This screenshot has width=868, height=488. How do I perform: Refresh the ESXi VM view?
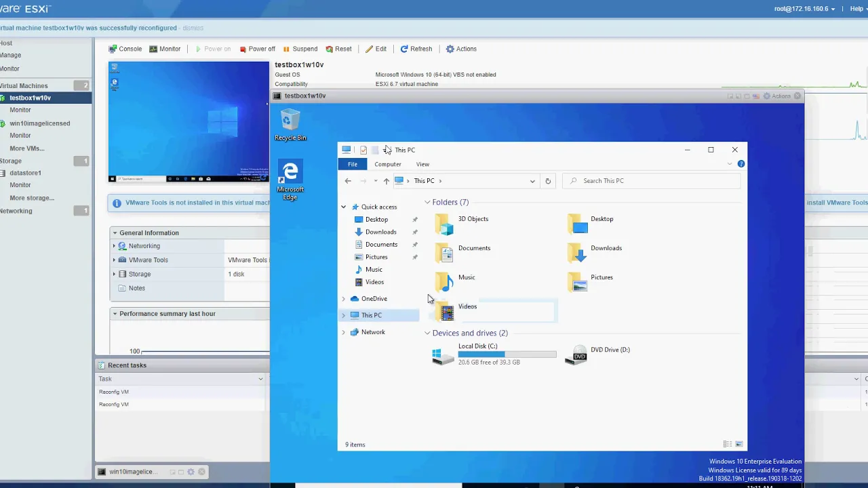click(416, 49)
